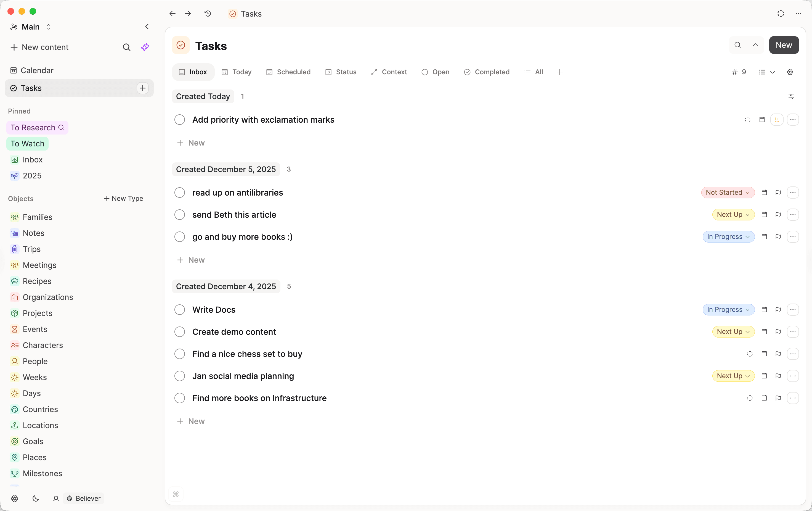Toggle dark mode with the moon icon
812x511 pixels.
36,499
